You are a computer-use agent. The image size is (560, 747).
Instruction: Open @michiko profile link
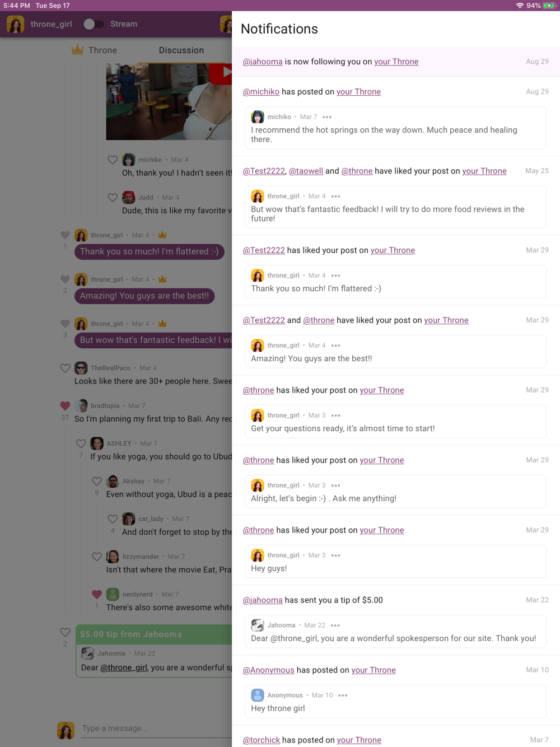point(261,92)
